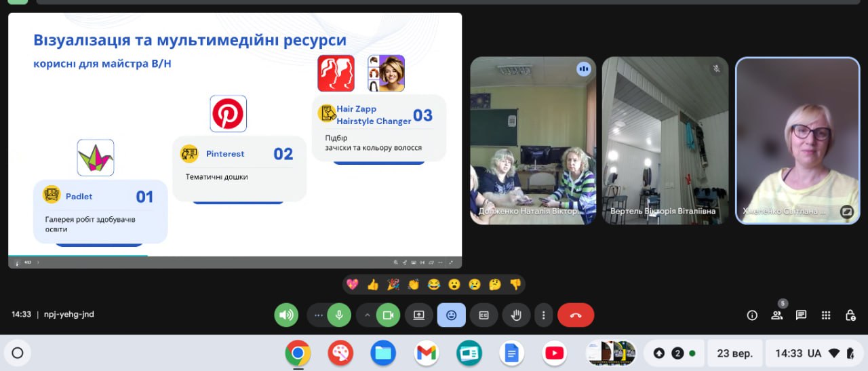Select Вертель Вікторія participant video tile
868x371 pixels.
(665, 140)
